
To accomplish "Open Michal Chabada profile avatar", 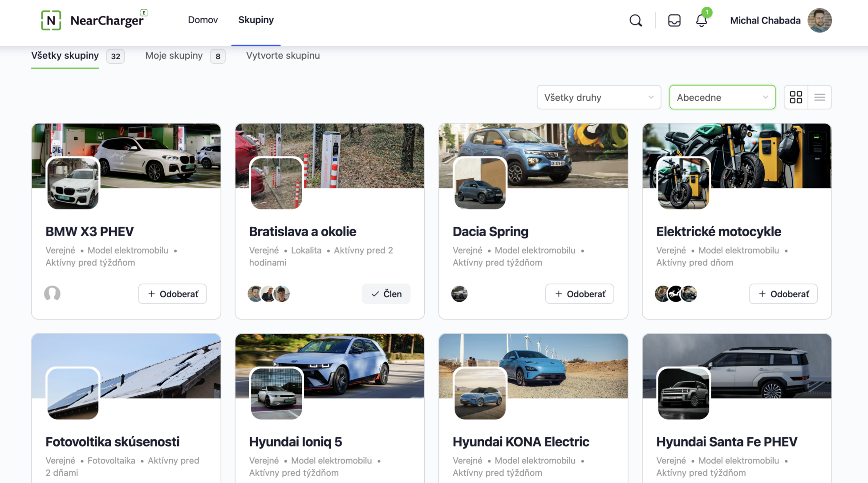I will (819, 20).
